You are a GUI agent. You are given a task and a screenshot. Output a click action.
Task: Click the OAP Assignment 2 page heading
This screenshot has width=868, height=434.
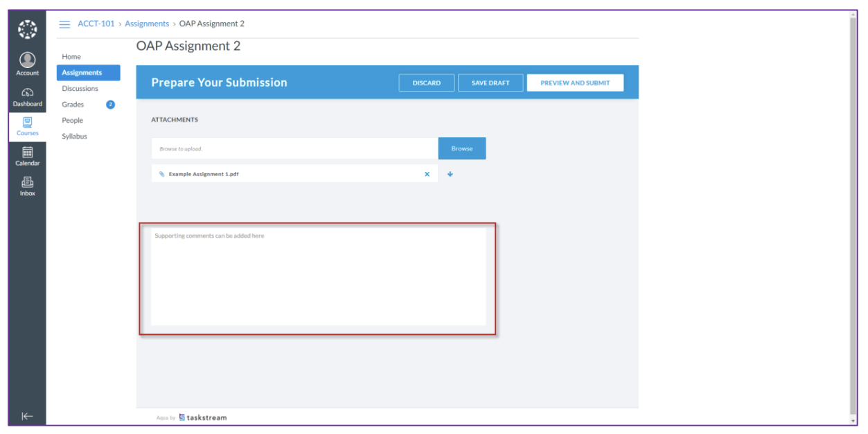coord(188,46)
